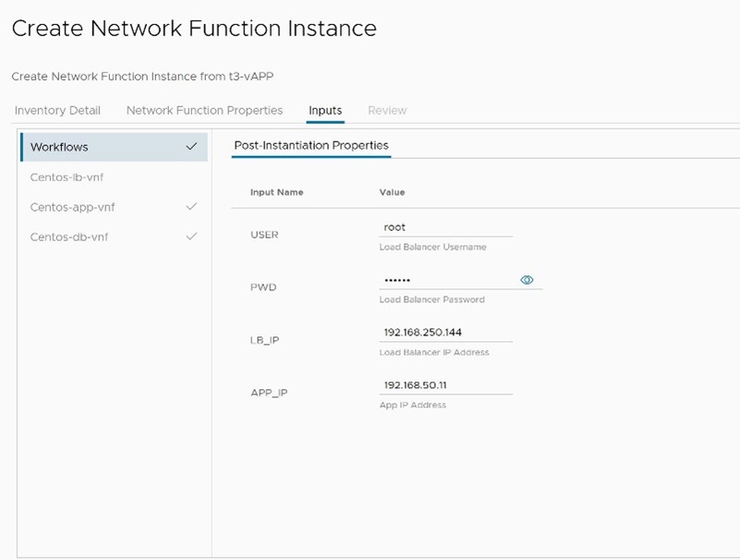Show the PWD password with eye icon
The height and width of the screenshot is (560, 740).
(527, 280)
